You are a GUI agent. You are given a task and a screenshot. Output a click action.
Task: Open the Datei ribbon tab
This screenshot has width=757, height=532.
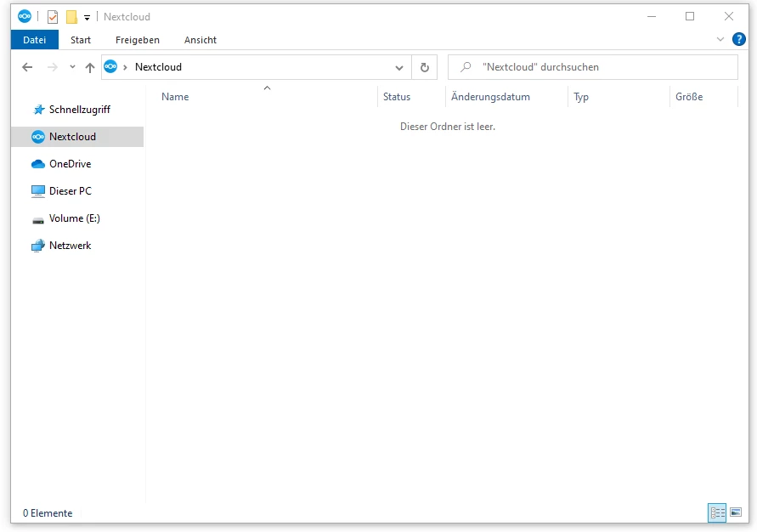[x=34, y=40]
